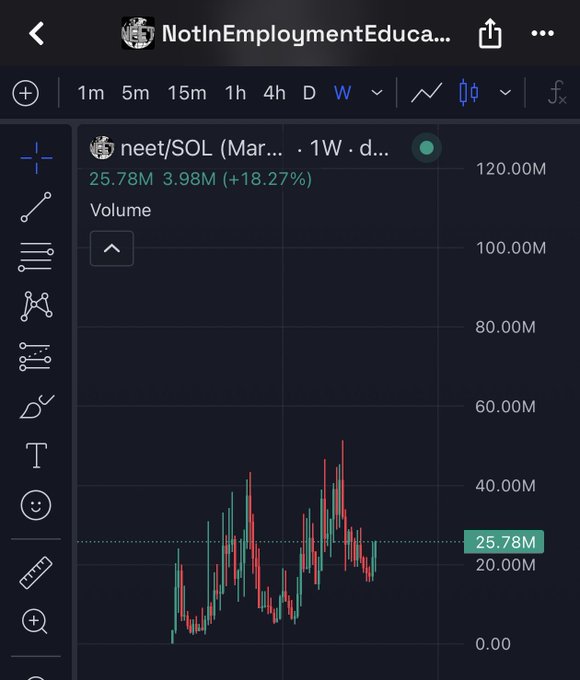Open the three-dot more menu
This screenshot has height=680, width=580.
tap(543, 33)
